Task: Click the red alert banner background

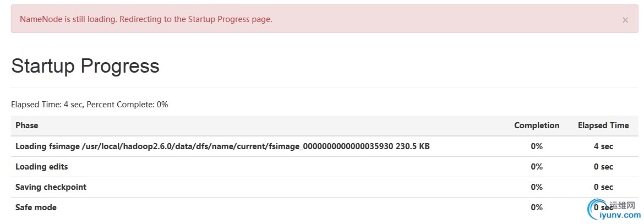Action: point(324,19)
